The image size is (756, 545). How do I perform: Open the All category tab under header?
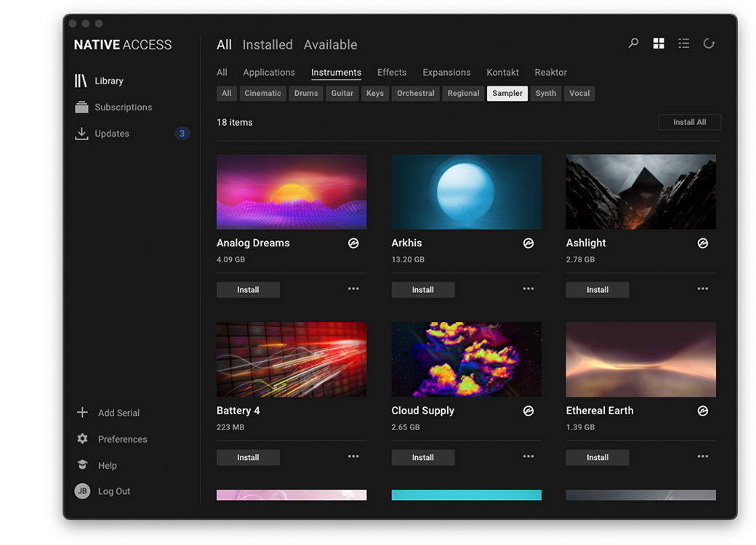[222, 72]
